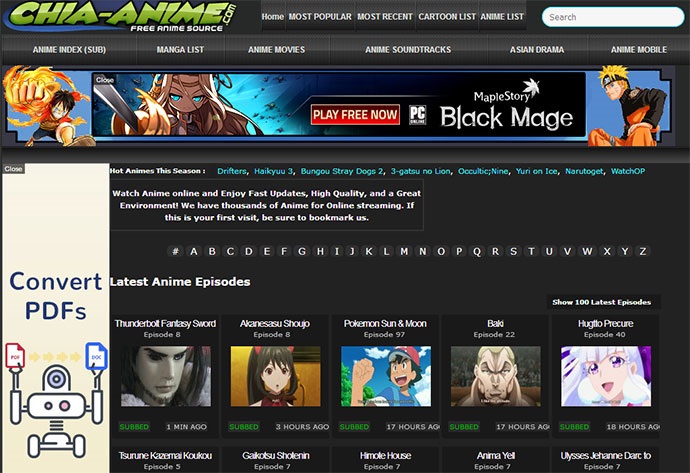The width and height of the screenshot is (690, 473).
Task: Open Akanesasu Shoujo title link
Action: point(275,323)
